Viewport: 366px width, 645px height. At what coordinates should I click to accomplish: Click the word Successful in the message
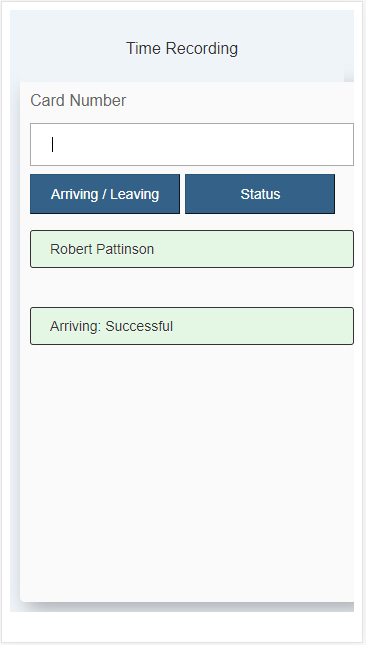click(x=139, y=326)
